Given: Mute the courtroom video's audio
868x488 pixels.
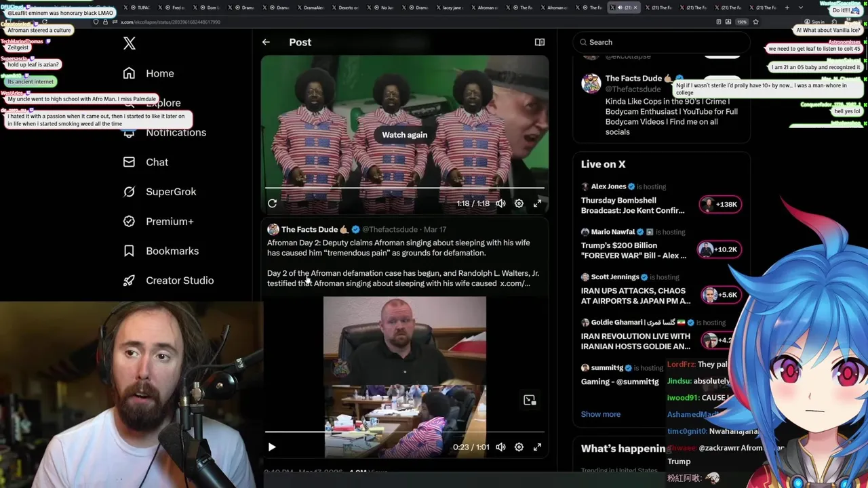Looking at the screenshot, I should [500, 447].
